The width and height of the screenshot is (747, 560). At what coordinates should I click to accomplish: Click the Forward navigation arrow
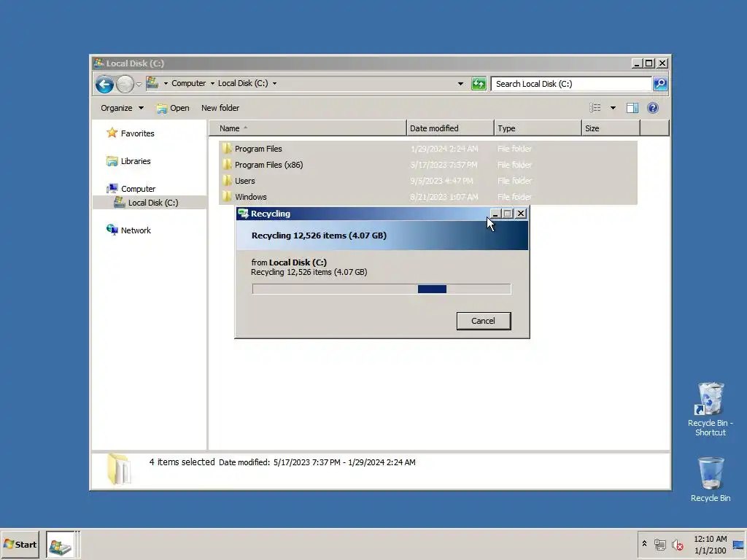click(125, 85)
